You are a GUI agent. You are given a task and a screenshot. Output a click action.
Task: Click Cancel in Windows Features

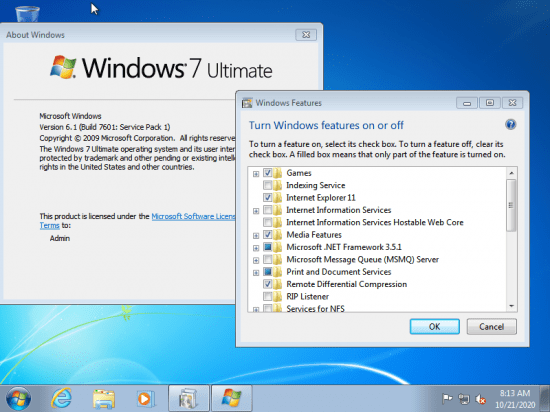pyautogui.click(x=491, y=326)
